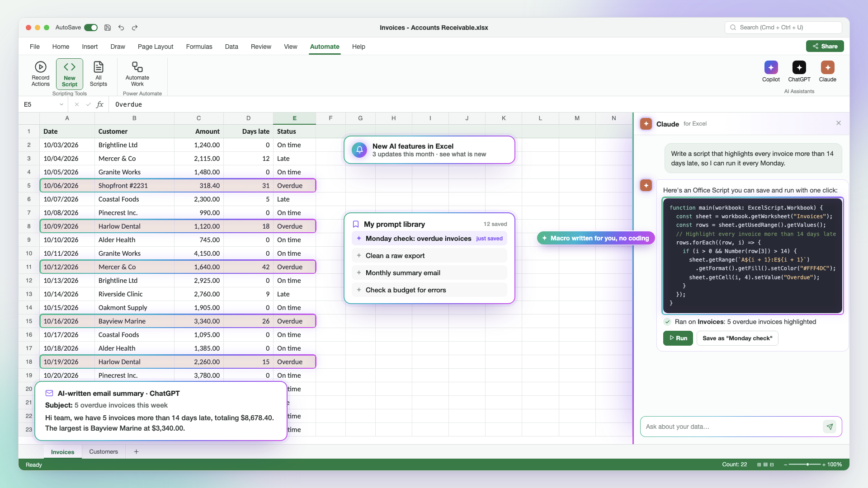The height and width of the screenshot is (488, 868).
Task: Cancel the formula bar entry
Action: (x=77, y=104)
